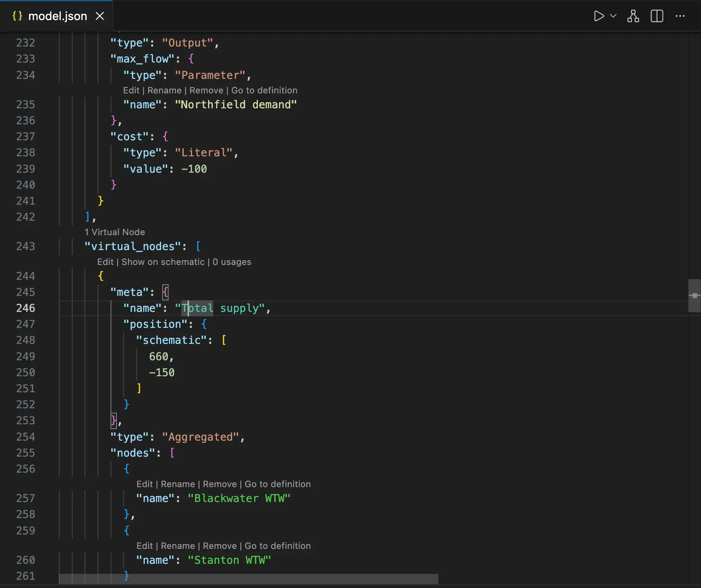Split the editor to the right
The image size is (701, 588).
click(657, 16)
